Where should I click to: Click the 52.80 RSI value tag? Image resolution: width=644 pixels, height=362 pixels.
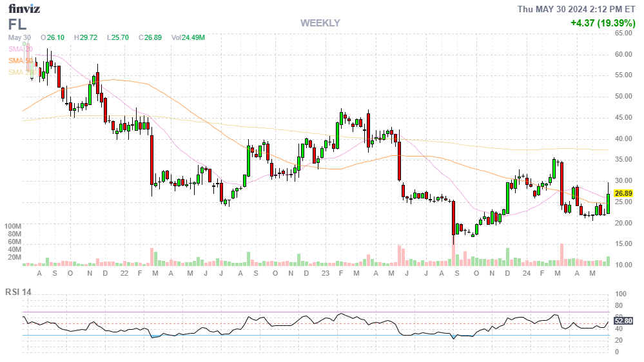click(x=622, y=320)
